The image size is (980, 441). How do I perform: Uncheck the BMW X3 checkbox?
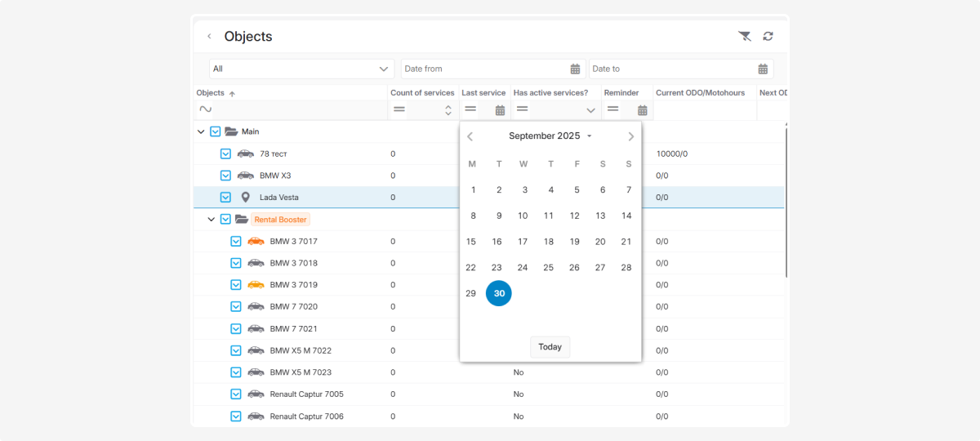pos(225,176)
